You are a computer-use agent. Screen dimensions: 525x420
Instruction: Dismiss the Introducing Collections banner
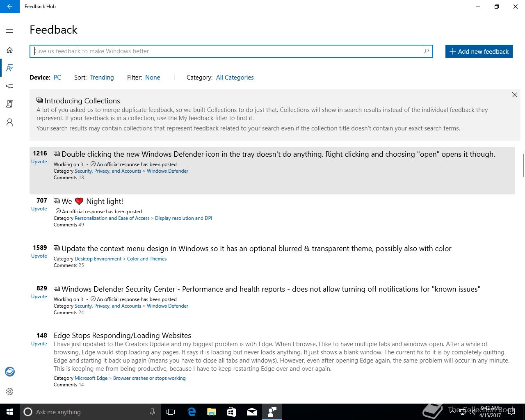click(x=515, y=95)
